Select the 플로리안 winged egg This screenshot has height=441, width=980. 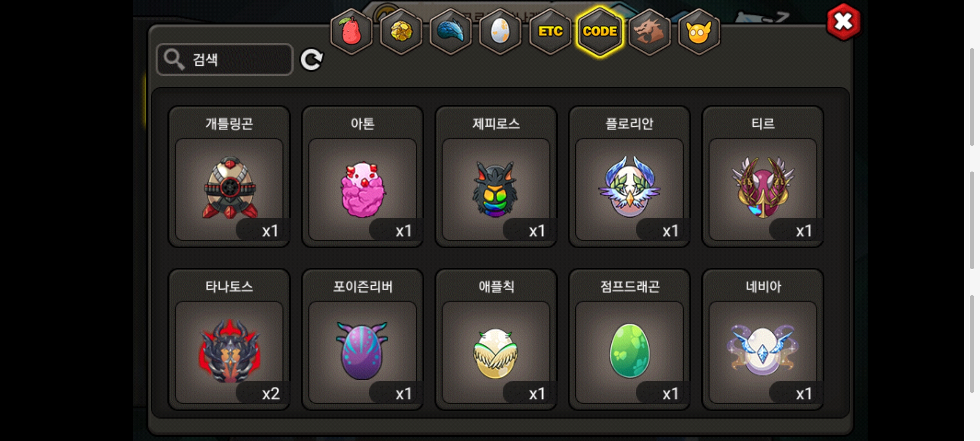(x=630, y=176)
